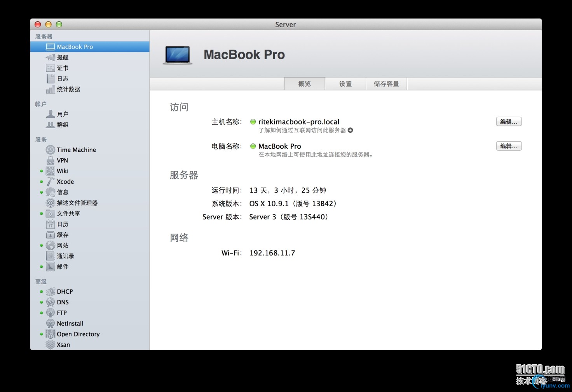Select the Time Machine service icon
The height and width of the screenshot is (392, 572).
(51, 150)
